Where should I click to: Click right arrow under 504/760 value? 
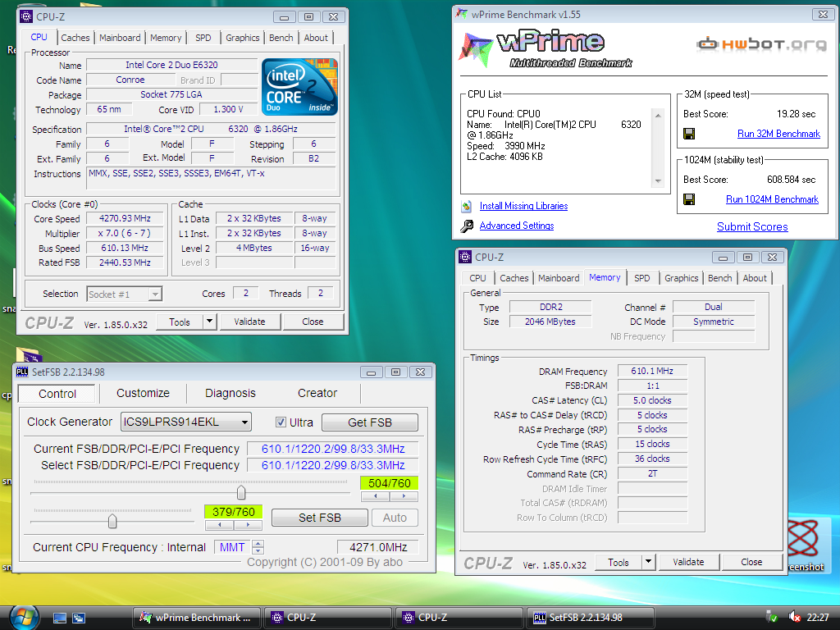pyautogui.click(x=404, y=496)
